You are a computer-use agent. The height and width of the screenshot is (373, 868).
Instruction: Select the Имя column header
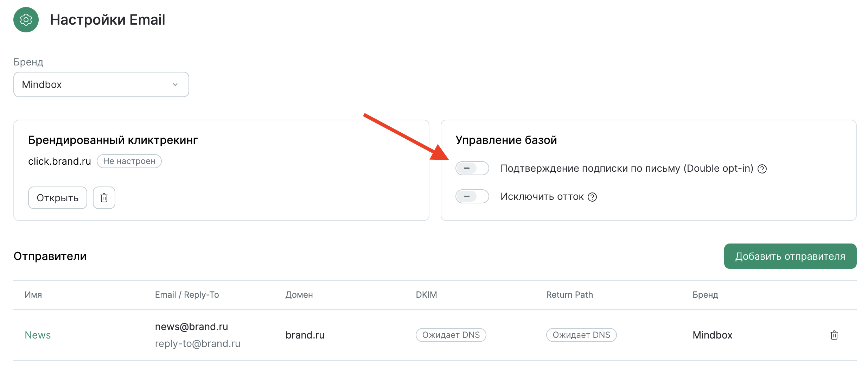tap(33, 295)
